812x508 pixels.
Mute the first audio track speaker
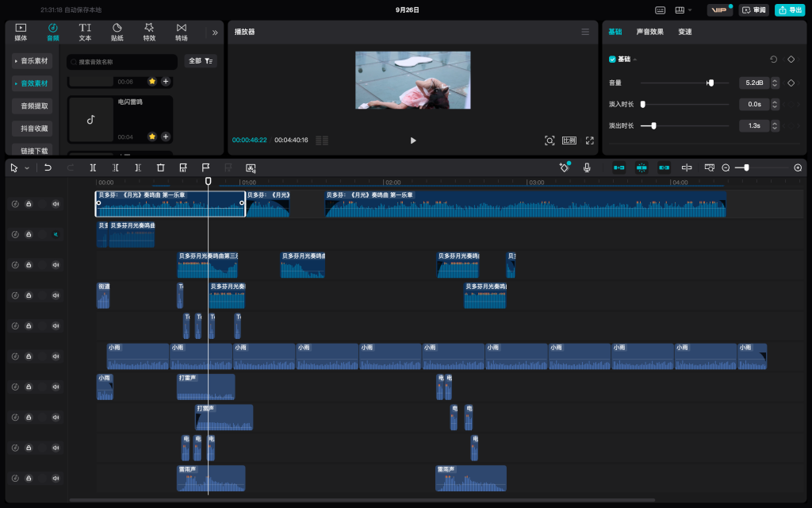coord(56,204)
